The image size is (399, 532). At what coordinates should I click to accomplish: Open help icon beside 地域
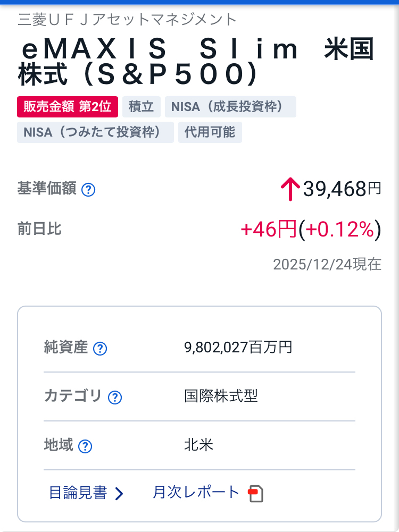85,446
